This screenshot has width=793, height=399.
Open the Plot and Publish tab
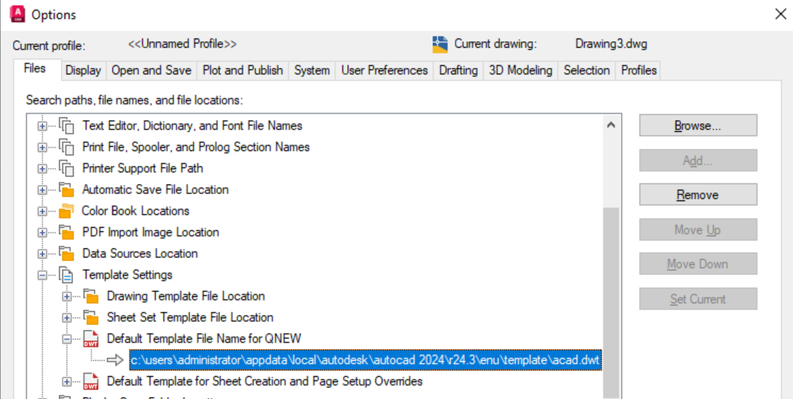243,70
